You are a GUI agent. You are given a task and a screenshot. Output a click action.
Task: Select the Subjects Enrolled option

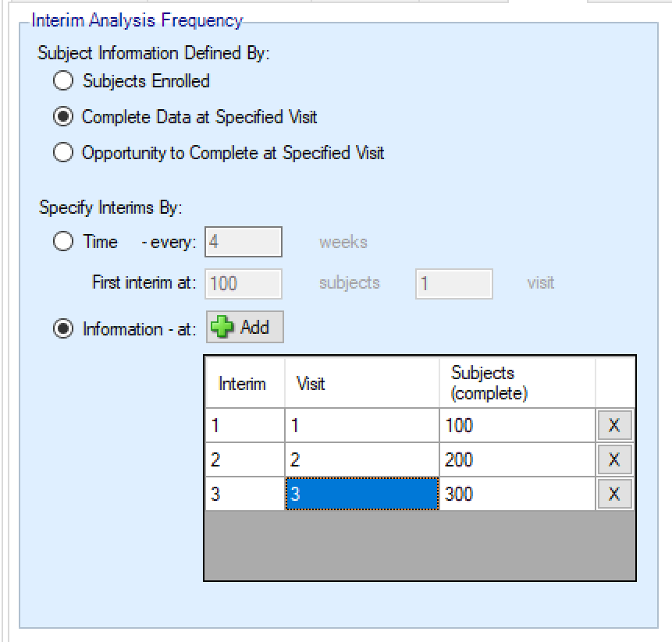(63, 80)
